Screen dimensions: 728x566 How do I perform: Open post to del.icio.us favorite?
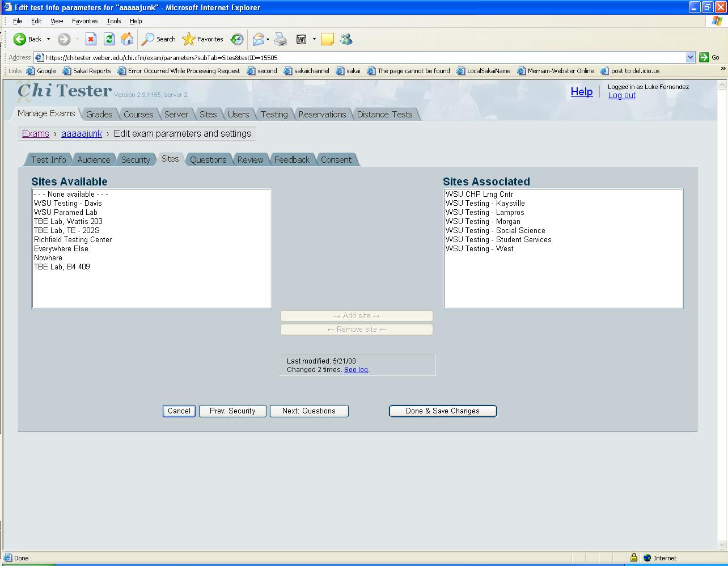(630, 71)
